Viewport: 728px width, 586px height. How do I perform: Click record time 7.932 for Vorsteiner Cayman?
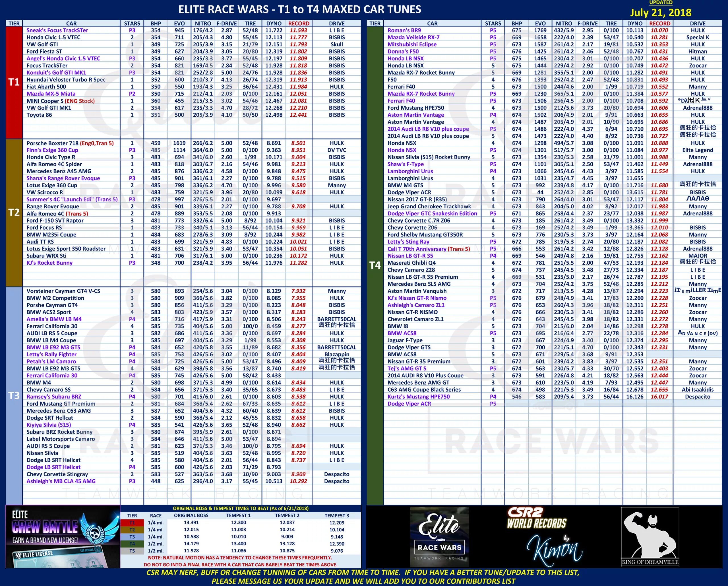(x=299, y=291)
